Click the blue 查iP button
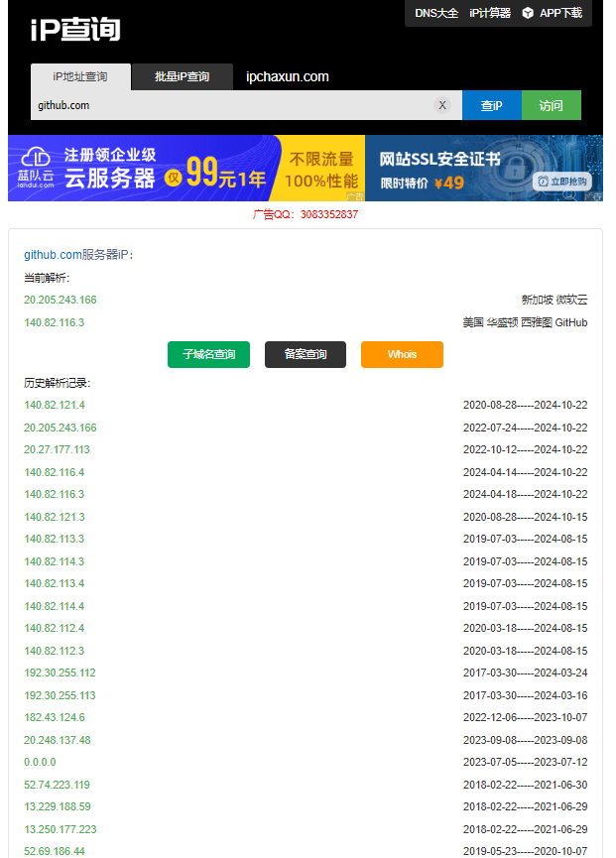 (x=492, y=105)
